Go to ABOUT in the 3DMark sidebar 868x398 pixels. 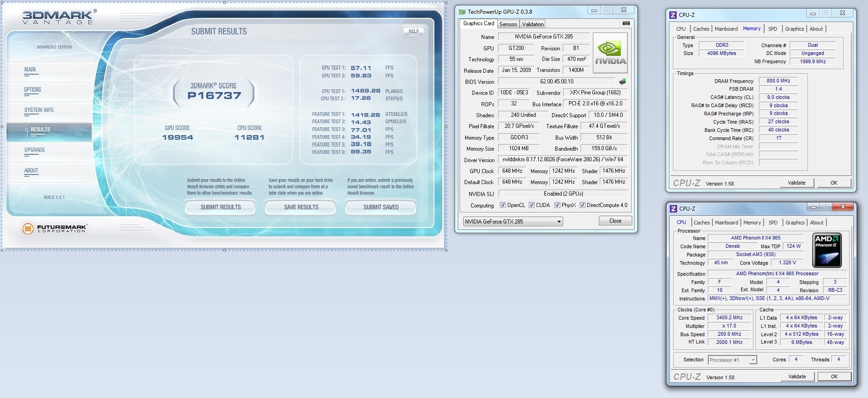[31, 170]
